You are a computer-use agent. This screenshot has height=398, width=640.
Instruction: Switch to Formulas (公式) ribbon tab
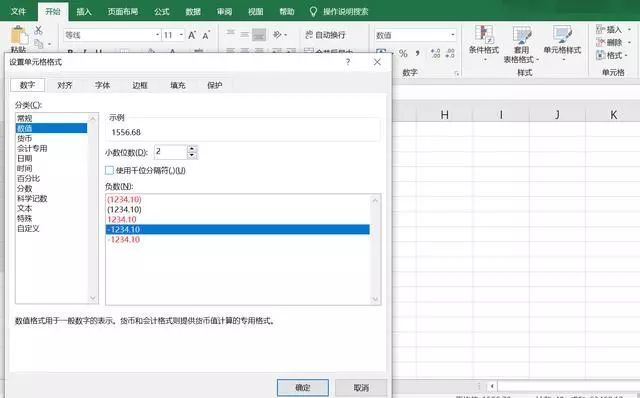point(162,11)
